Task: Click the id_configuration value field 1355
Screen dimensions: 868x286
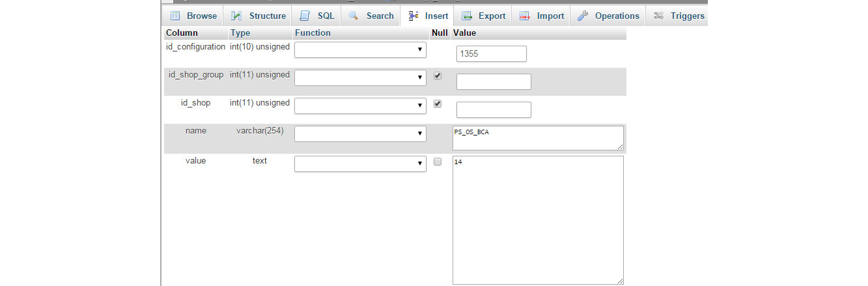Action: [x=492, y=54]
